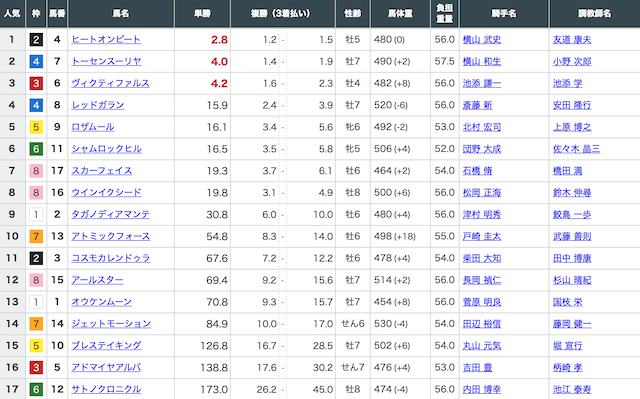Select the レッドガラン horse link

pos(98,105)
